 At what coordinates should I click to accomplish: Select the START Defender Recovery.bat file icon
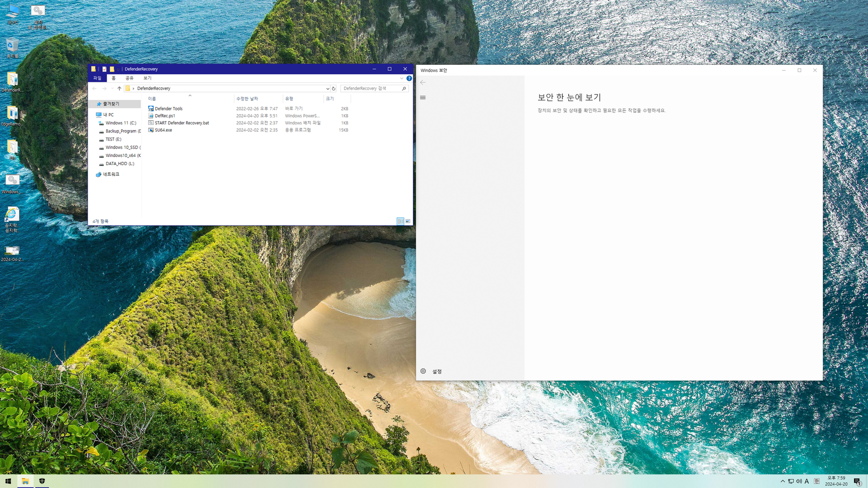click(151, 123)
